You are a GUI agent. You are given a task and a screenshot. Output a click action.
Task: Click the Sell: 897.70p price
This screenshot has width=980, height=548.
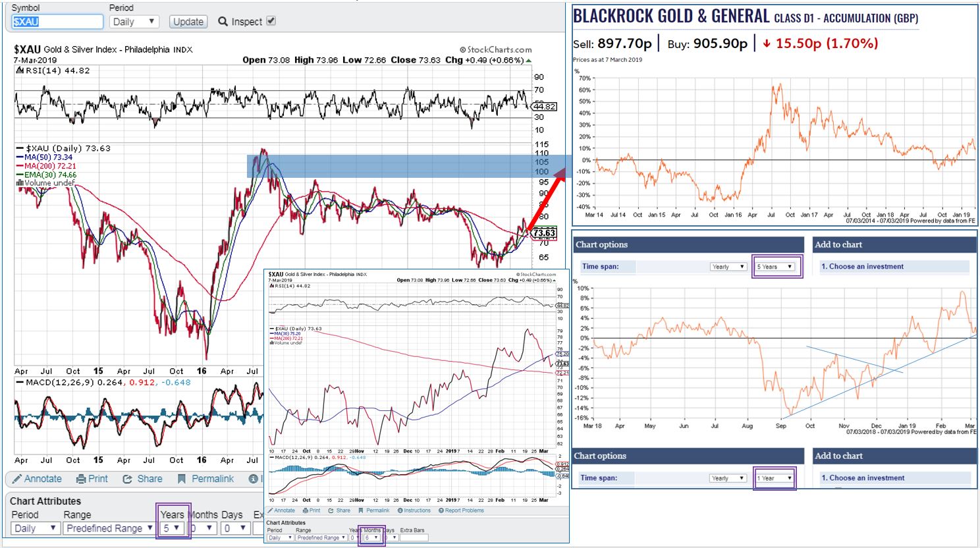(612, 44)
